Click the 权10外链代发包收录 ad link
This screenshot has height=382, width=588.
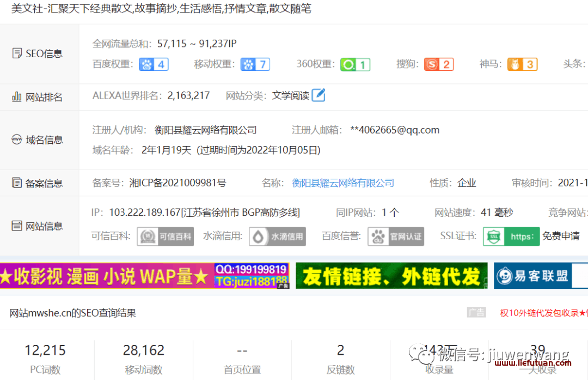point(544,313)
